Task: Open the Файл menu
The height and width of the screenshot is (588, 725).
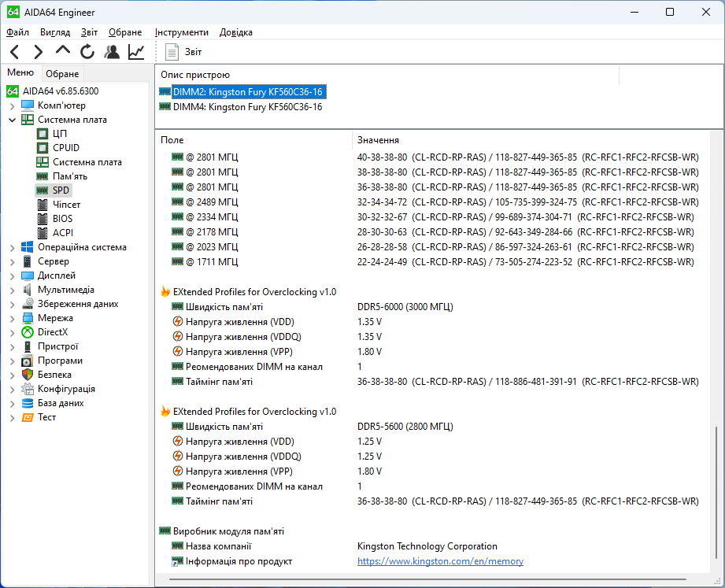Action: point(17,32)
